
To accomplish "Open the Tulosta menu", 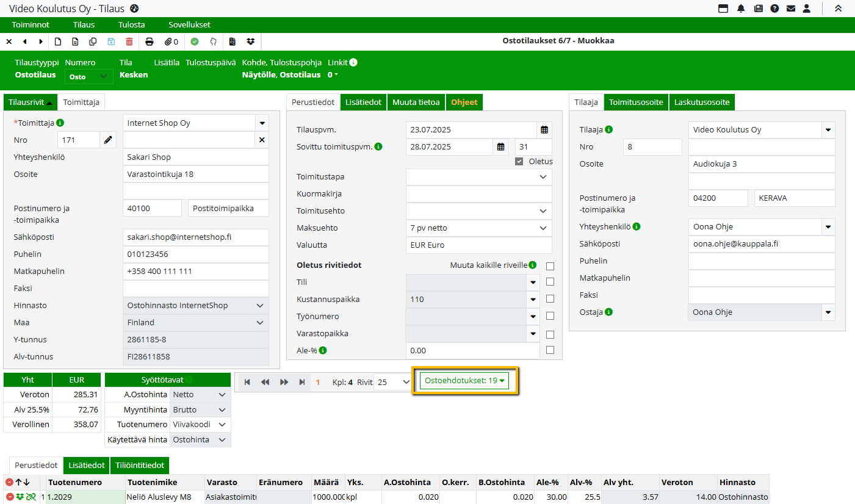I will [x=131, y=25].
